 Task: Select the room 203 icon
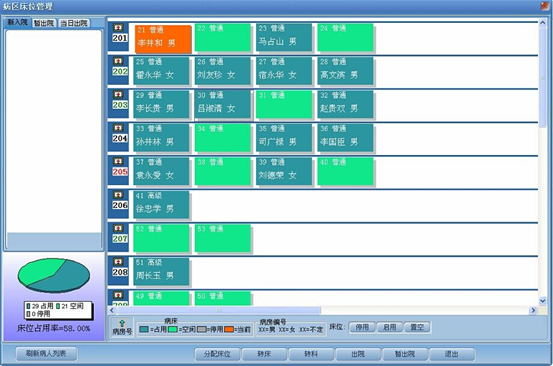pyautogui.click(x=118, y=94)
